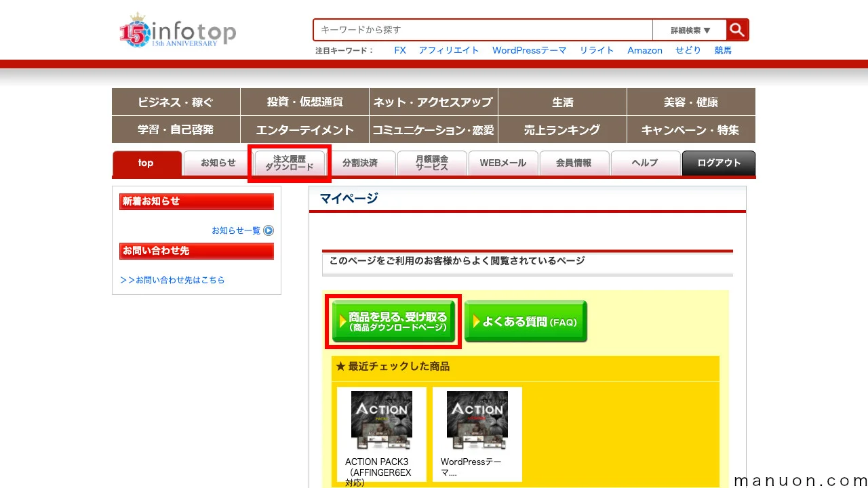Viewport: 868px width, 488px height.
Task: Click the arrow icon beside お知らせ一覧
Action: 268,230
